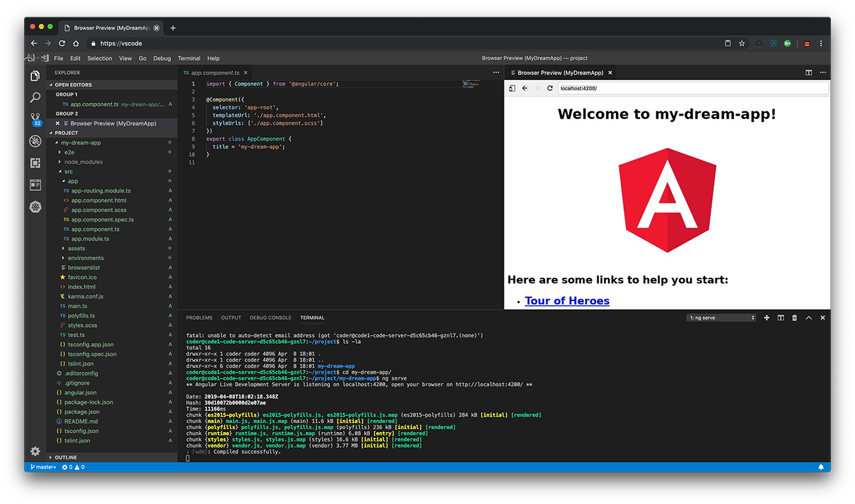This screenshot has height=504, width=855.
Task: Toggle the terminal panel maximize chevron
Action: click(x=808, y=318)
